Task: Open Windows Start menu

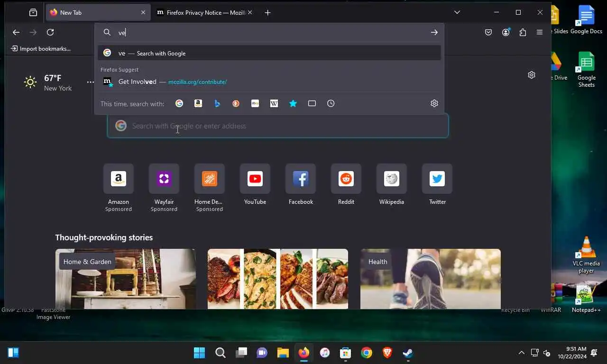Action: [x=200, y=353]
